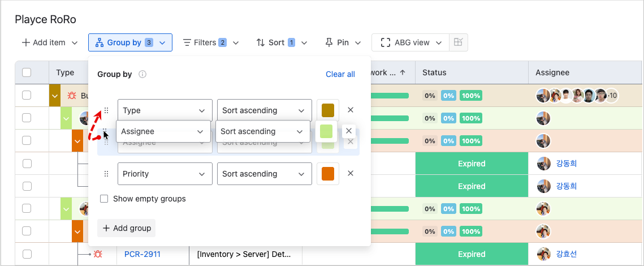Open the PCR-2911 issue link
The width and height of the screenshot is (644, 266).
142,254
